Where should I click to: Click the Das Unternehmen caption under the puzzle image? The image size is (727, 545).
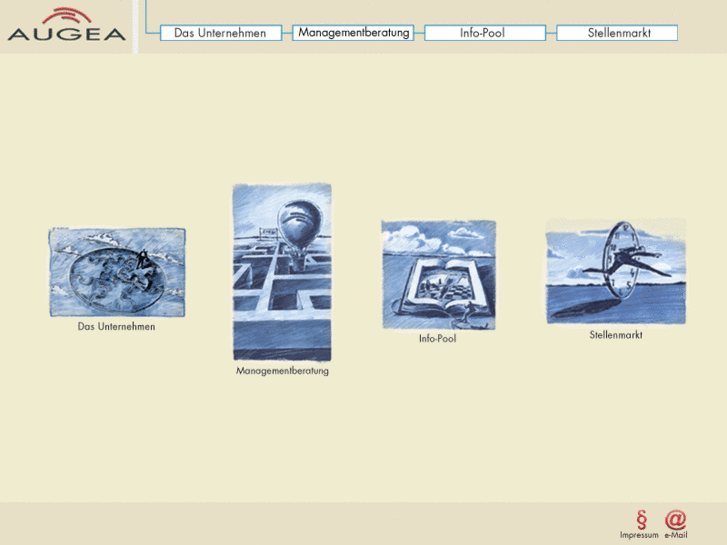[x=116, y=327]
